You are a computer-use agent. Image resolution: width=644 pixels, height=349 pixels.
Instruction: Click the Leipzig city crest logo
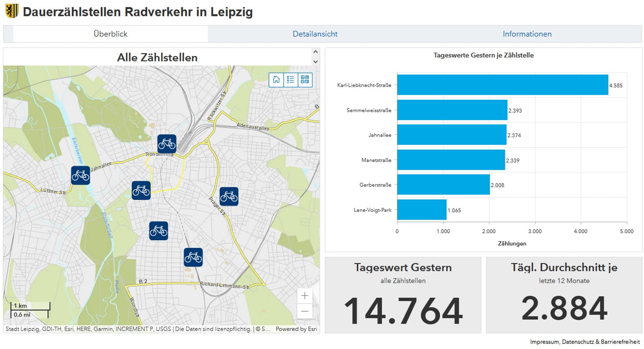[x=12, y=11]
